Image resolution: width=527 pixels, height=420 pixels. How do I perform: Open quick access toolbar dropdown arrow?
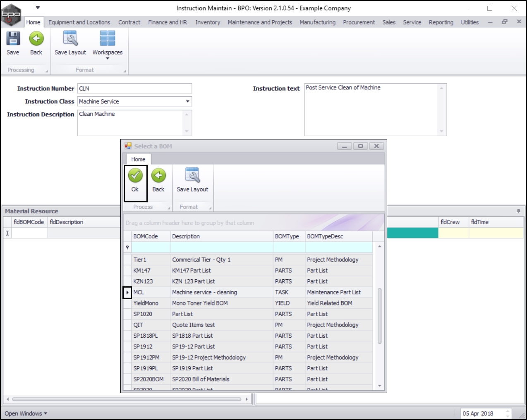[38, 7]
